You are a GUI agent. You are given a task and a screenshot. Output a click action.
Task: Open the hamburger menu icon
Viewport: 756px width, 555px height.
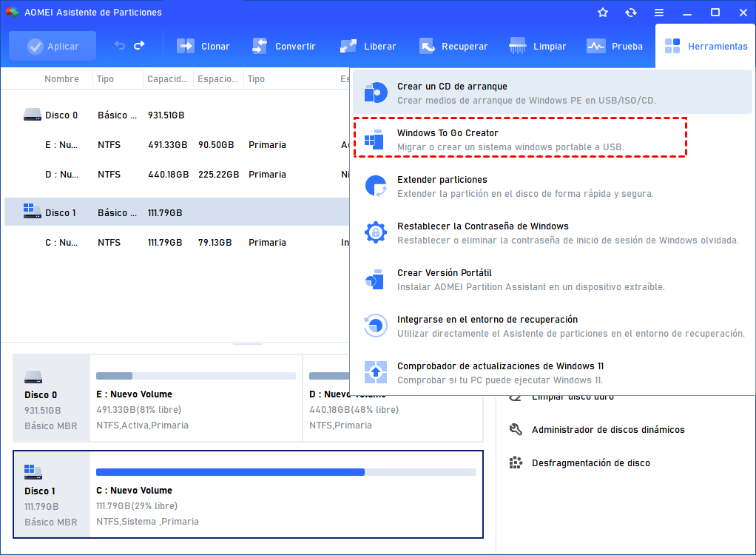coord(659,13)
